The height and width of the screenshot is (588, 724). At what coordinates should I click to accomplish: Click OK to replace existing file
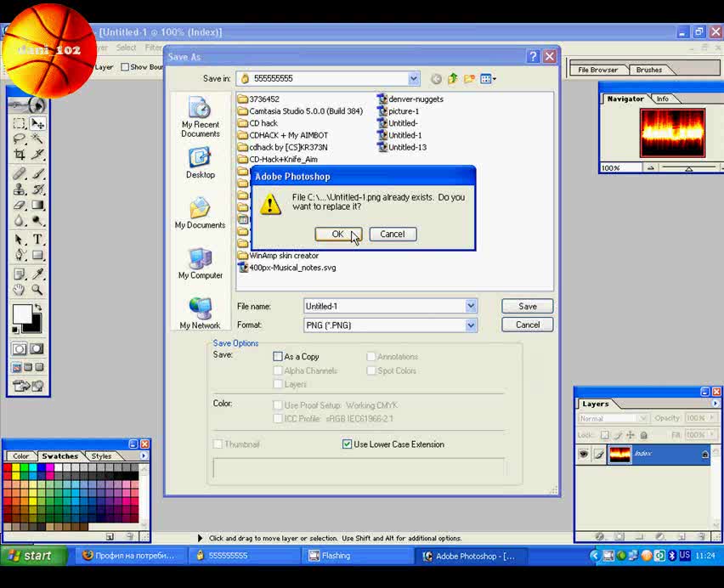(x=338, y=234)
